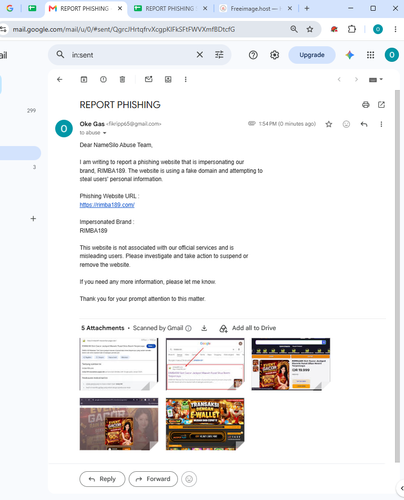This screenshot has width=404, height=500.
Task: Click the browser address bar URL
Action: click(x=123, y=29)
